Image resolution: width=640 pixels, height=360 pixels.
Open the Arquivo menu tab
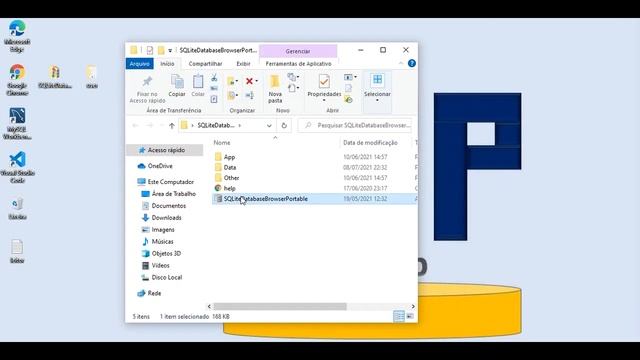(140, 64)
